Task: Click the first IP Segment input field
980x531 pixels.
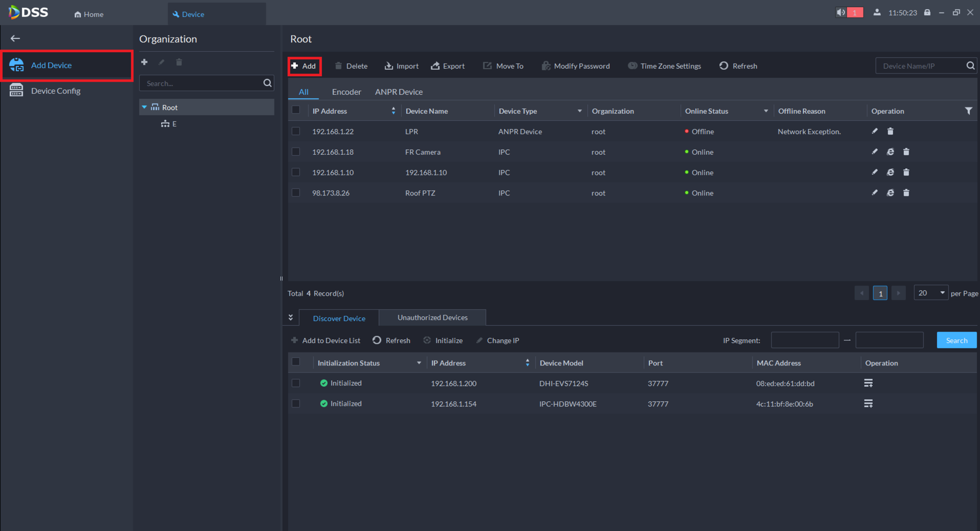Action: [x=805, y=340]
